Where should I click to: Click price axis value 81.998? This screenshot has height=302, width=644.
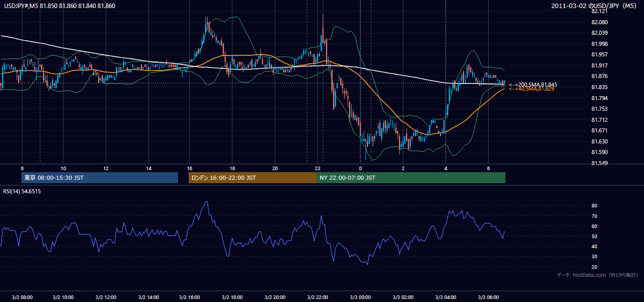pos(600,44)
